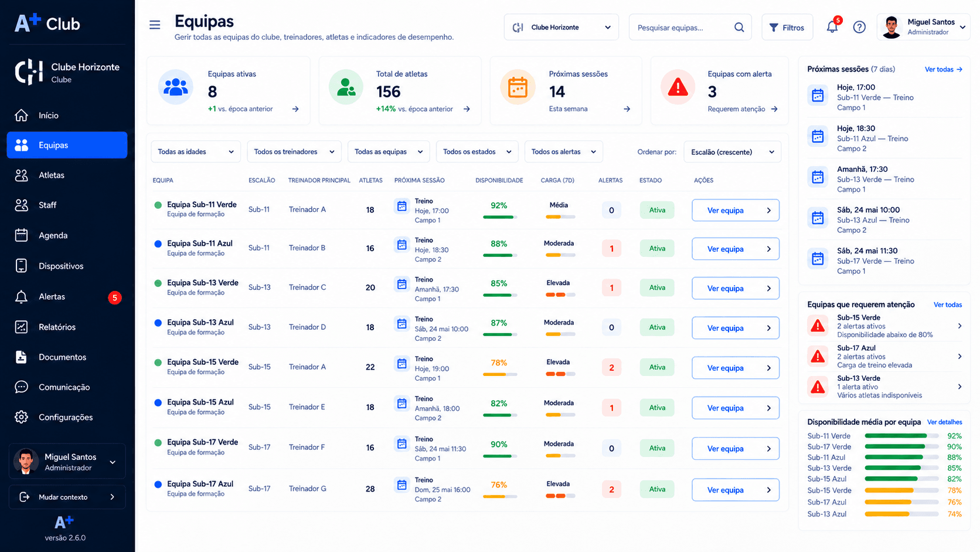The height and width of the screenshot is (552, 980).
Task: Click the A+ Club logo
Action: [x=47, y=23]
